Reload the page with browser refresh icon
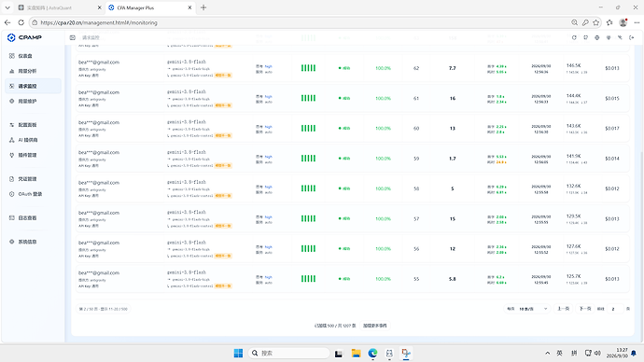 [21, 22]
